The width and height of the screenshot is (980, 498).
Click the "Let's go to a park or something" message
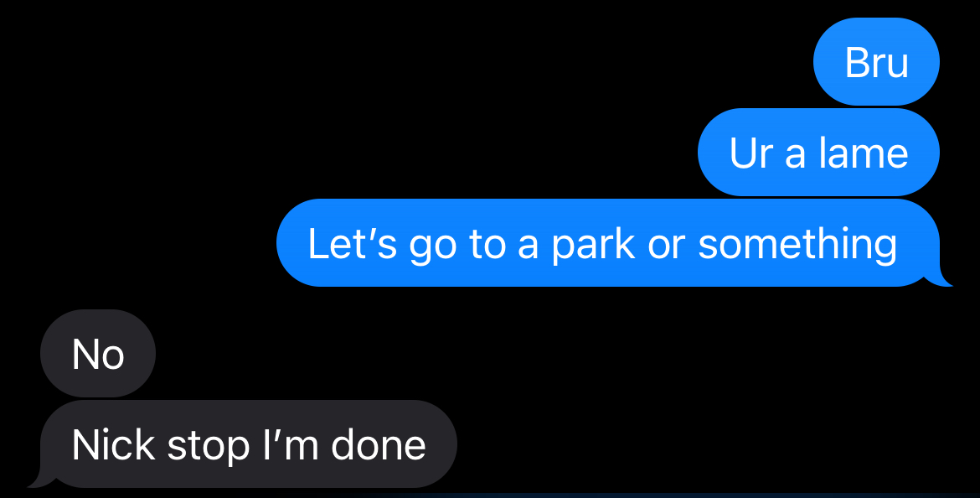tap(608, 243)
